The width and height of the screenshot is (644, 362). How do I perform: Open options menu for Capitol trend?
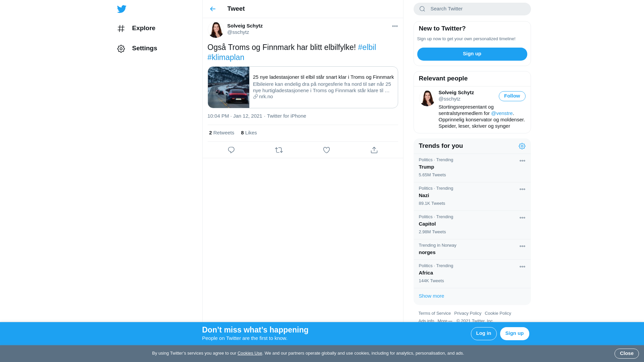pyautogui.click(x=522, y=218)
